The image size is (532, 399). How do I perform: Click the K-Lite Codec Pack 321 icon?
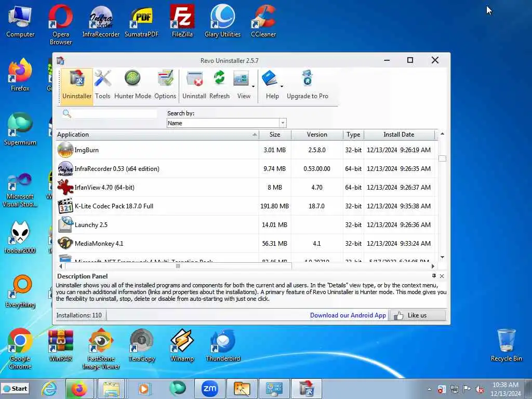click(65, 206)
